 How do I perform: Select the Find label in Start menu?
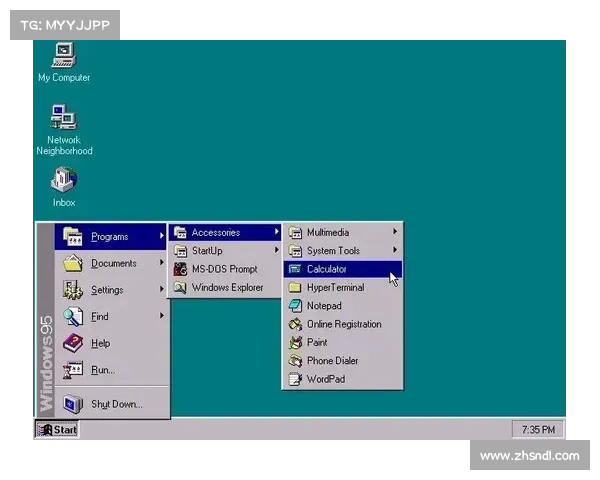click(100, 317)
